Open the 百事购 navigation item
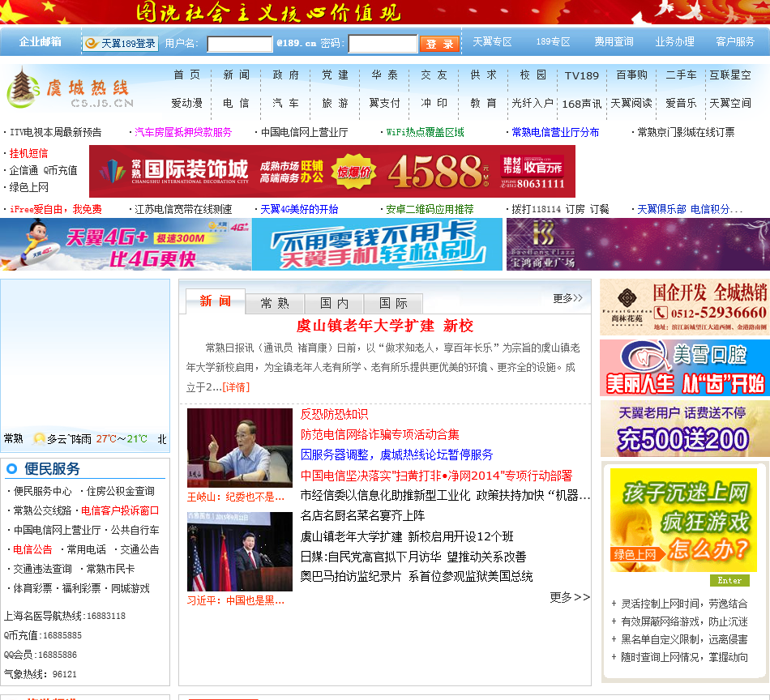 tap(631, 75)
